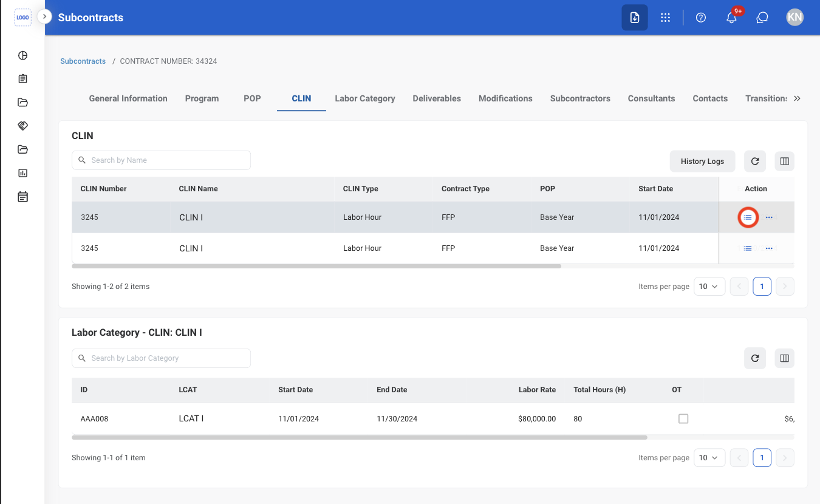Open Labor Category items per page dropdown
This screenshot has width=820, height=504.
[x=709, y=458]
